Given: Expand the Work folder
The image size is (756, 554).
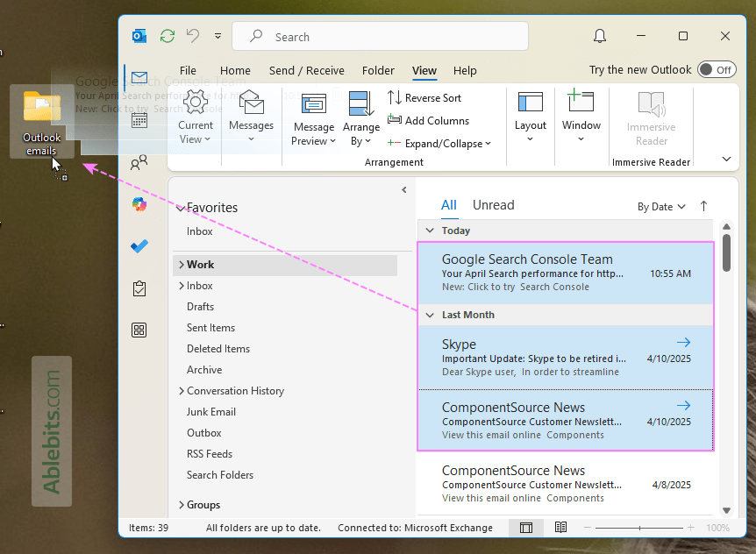Looking at the screenshot, I should coord(182,265).
